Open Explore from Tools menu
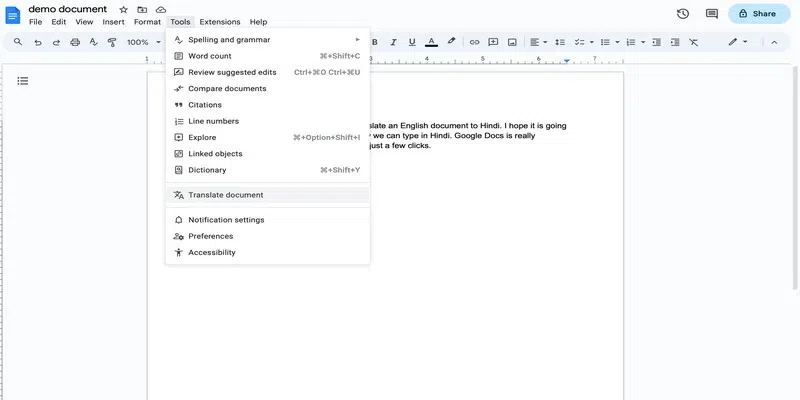 click(x=268, y=138)
